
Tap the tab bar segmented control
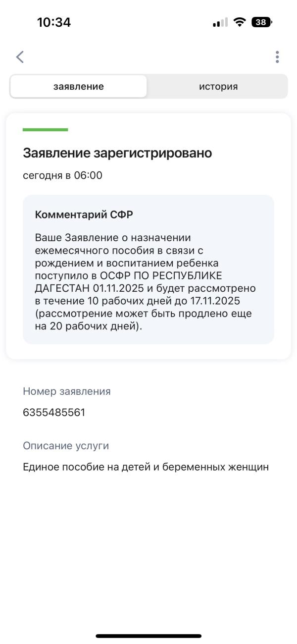(148, 86)
